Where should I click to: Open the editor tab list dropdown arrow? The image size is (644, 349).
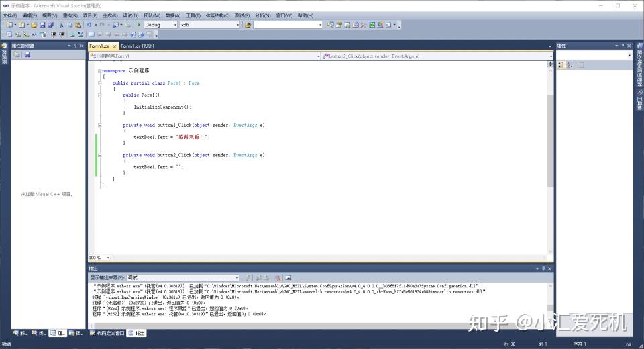tap(550, 46)
